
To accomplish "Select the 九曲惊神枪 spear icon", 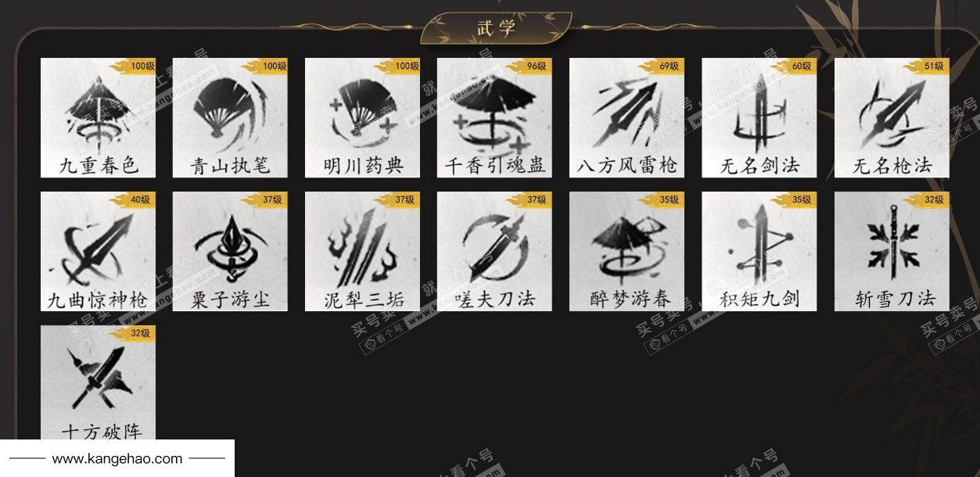I will pyautogui.click(x=98, y=252).
